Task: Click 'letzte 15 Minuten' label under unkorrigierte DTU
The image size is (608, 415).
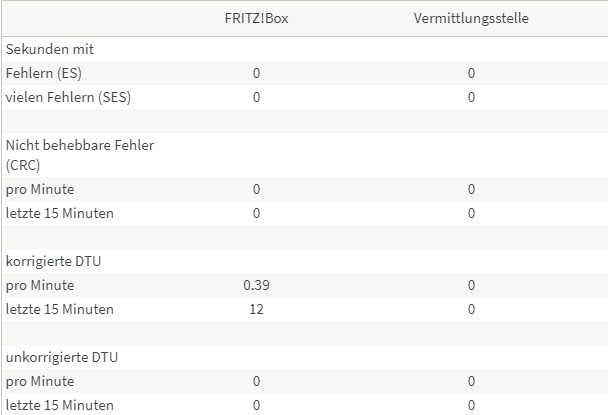Action: 60,405
